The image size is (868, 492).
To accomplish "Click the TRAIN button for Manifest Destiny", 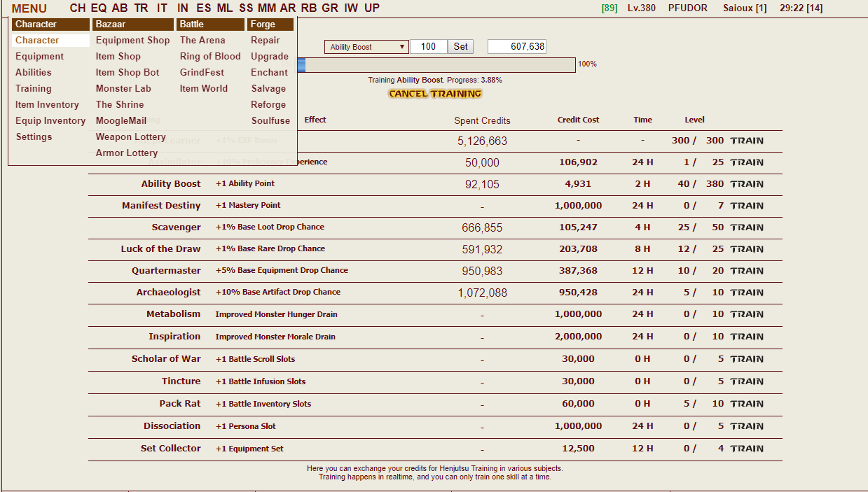I will (x=746, y=206).
